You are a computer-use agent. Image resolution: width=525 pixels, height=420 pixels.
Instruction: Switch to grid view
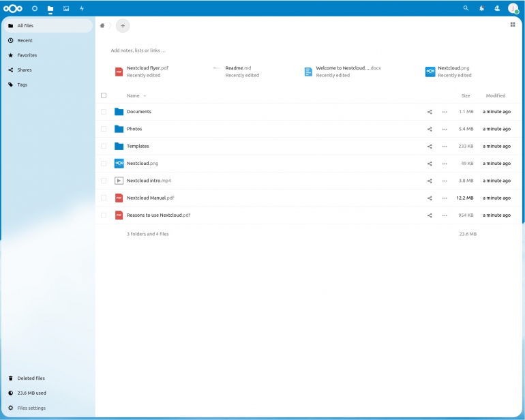click(512, 25)
